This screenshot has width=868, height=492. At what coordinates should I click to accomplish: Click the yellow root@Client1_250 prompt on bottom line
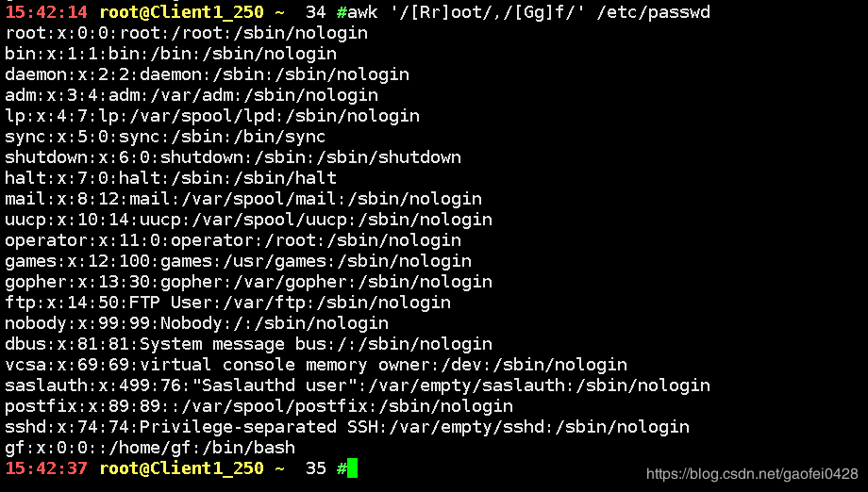[x=181, y=468]
